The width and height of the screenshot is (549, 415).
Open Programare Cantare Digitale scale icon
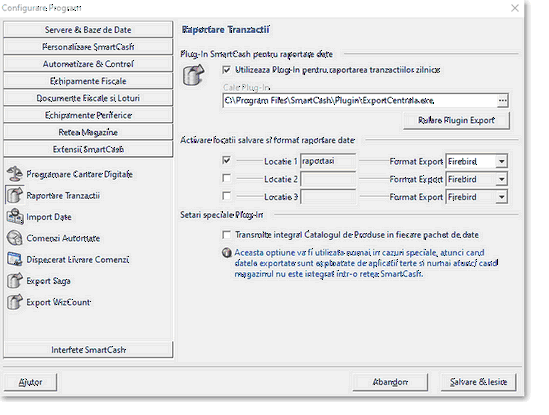[15, 174]
